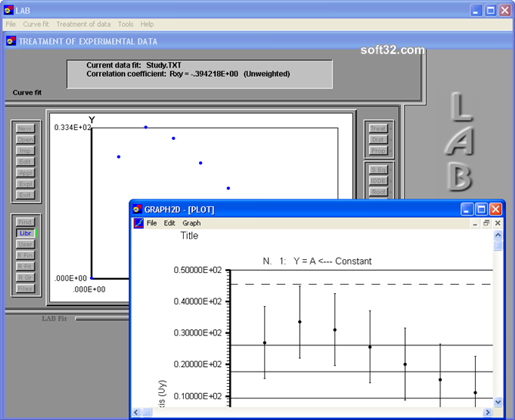This screenshot has height=420, width=515.
Task: Click the IDDE button
Action: pos(378,181)
